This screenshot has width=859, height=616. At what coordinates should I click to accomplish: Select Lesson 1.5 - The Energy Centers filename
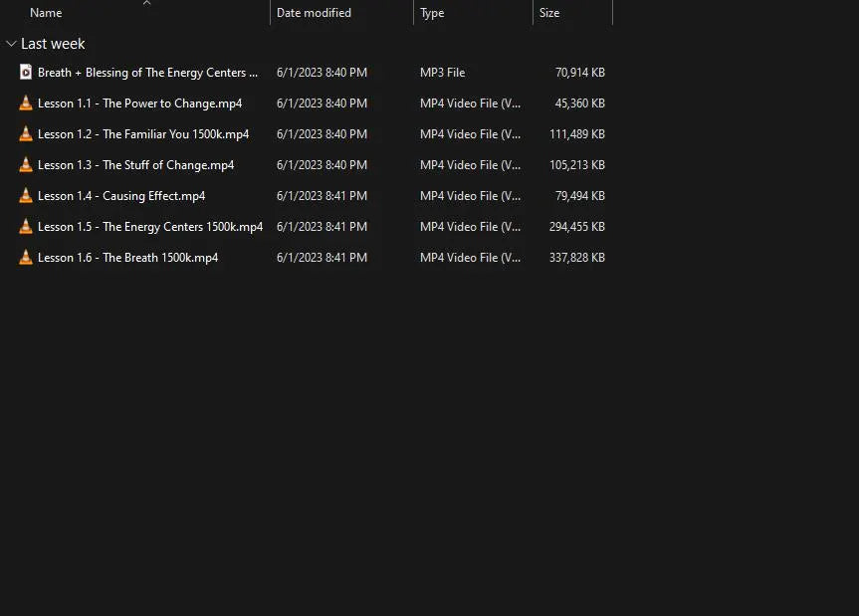point(150,227)
